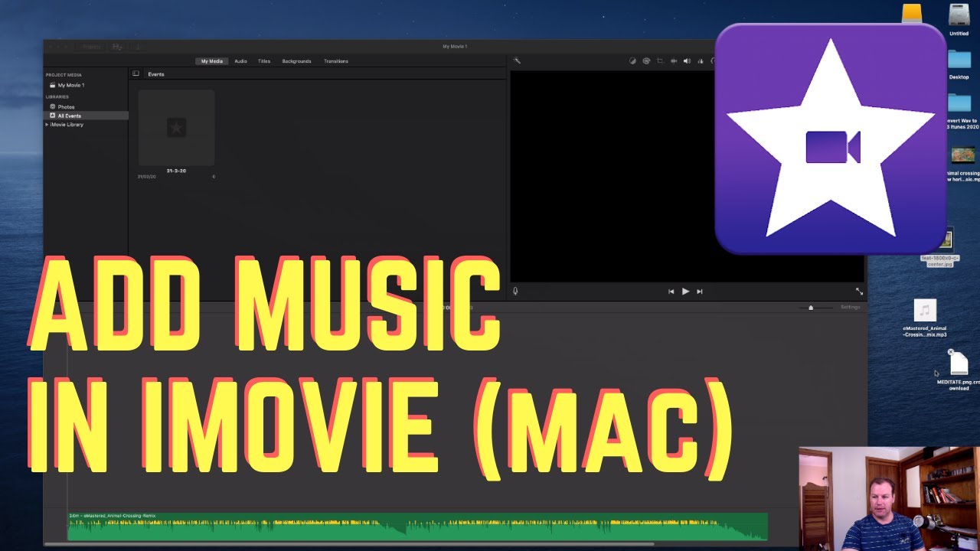Switch to the Backgrounds tab
This screenshot has height=551, width=980.
point(296,61)
